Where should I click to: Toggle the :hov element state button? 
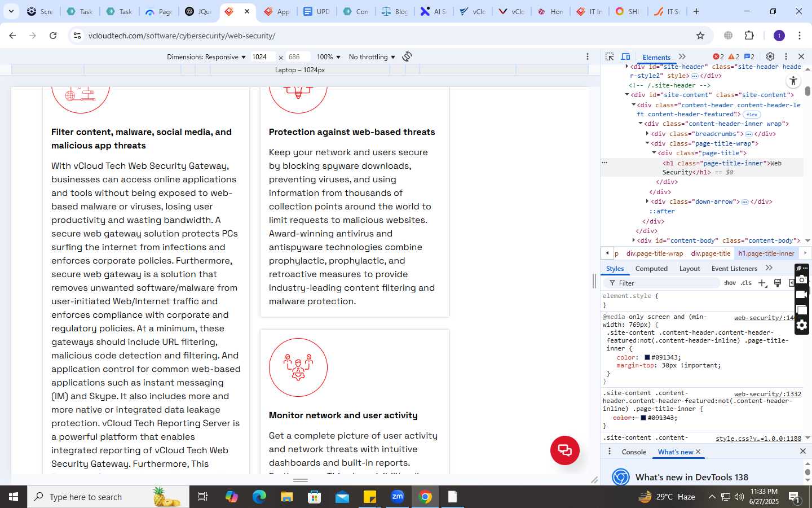click(x=730, y=283)
